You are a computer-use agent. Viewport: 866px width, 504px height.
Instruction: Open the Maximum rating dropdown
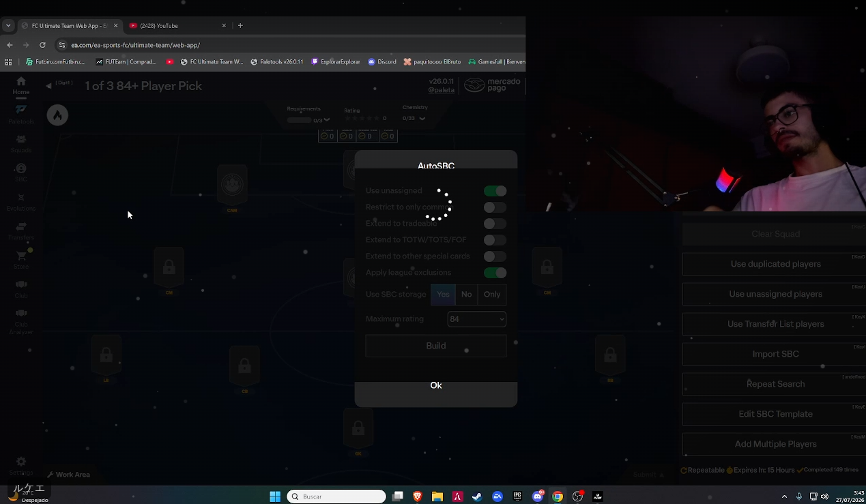(x=477, y=319)
